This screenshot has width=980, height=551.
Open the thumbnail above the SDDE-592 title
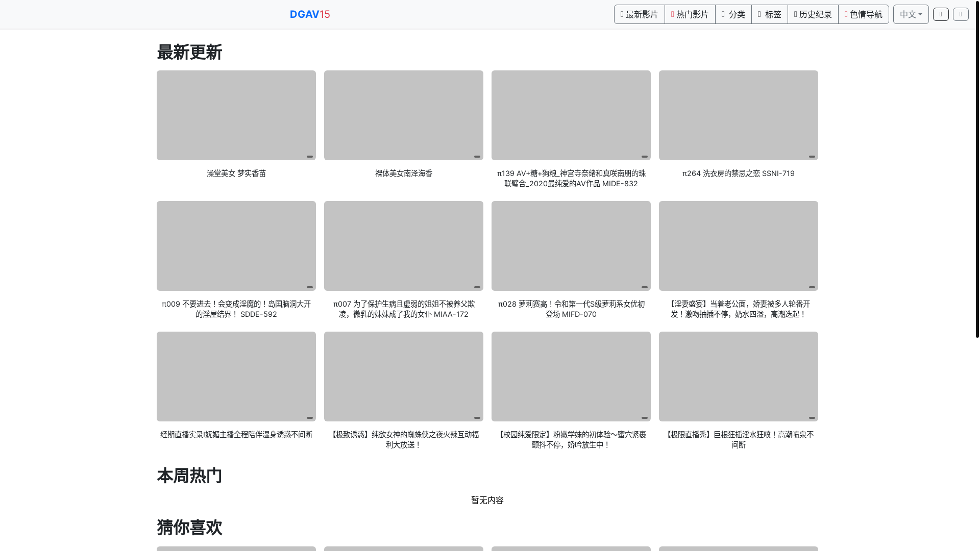coord(236,246)
